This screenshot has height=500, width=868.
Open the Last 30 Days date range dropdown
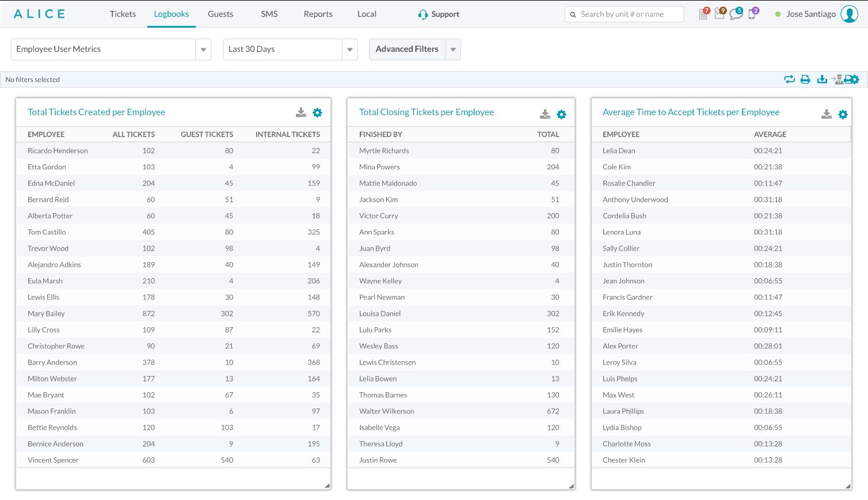pyautogui.click(x=349, y=50)
